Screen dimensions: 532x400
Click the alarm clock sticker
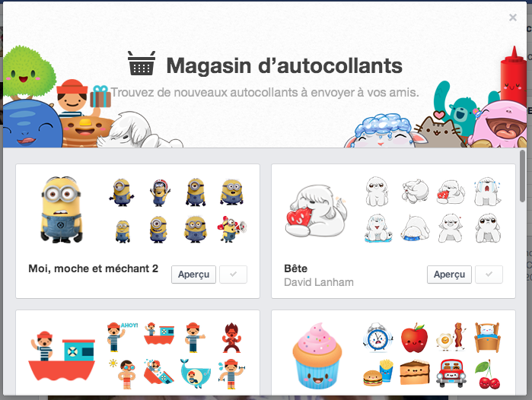pos(377,338)
